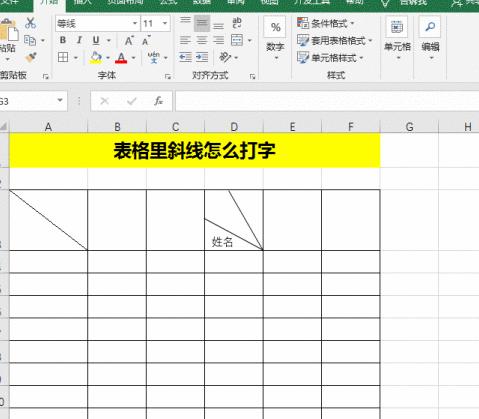
Task: Click the Cut scissors icon
Action: 30,23
